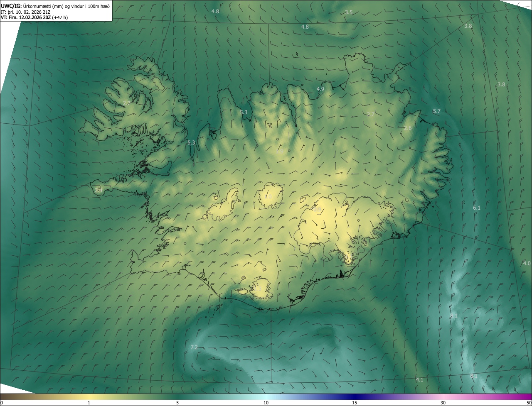This screenshot has width=532, height=406.
Task: Click the VT valid time line showing +47 h
Action: pos(34,17)
